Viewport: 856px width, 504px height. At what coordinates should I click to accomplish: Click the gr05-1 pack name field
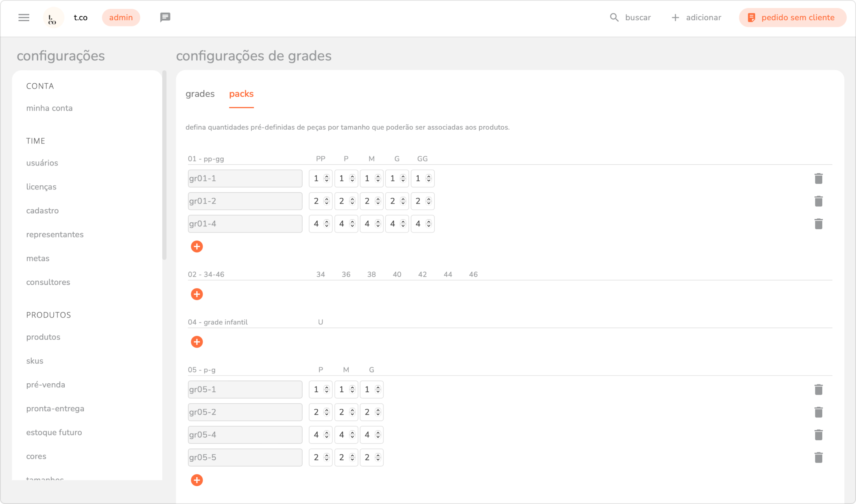tap(245, 389)
